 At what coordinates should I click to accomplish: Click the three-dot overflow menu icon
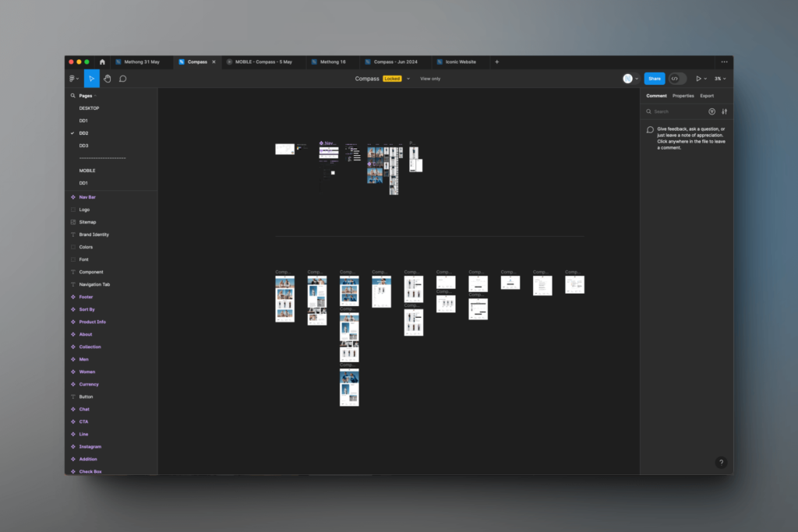pos(724,62)
